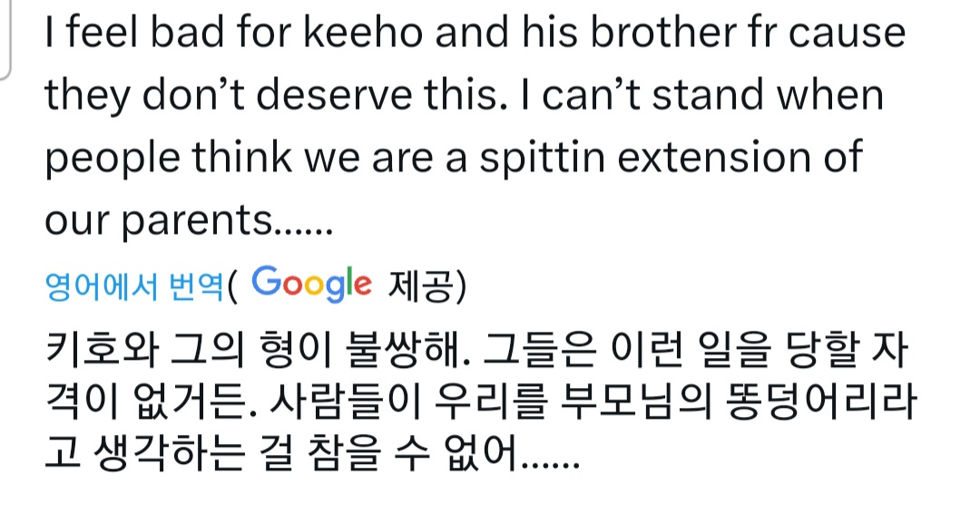Click the Korean word '키호와' in translation

(x=102, y=350)
